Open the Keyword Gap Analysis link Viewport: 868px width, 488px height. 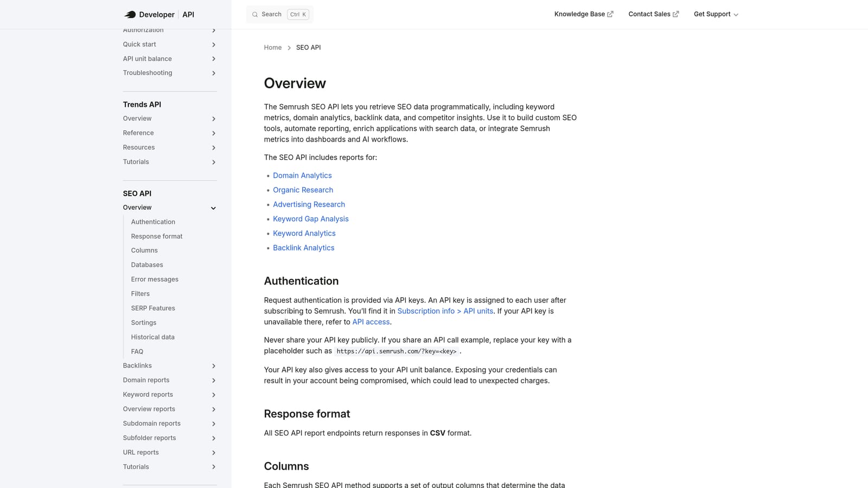pyautogui.click(x=311, y=219)
